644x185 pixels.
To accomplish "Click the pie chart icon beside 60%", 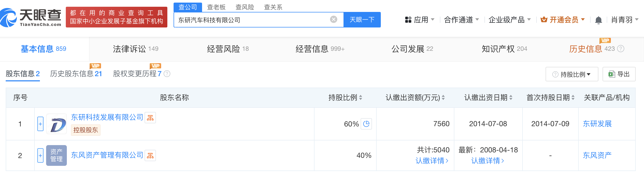I will [x=367, y=124].
